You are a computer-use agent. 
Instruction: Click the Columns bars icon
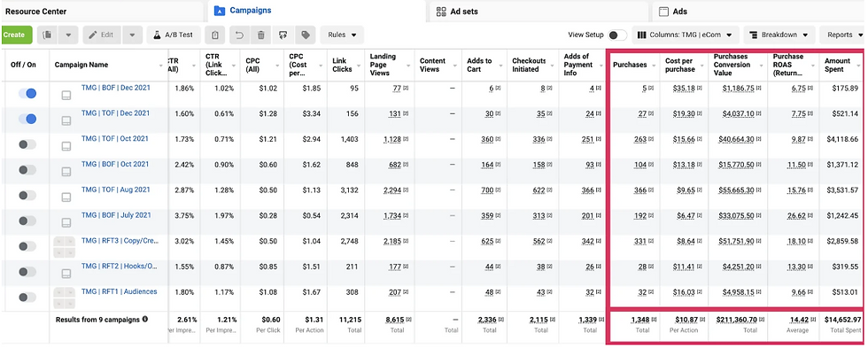(642, 35)
